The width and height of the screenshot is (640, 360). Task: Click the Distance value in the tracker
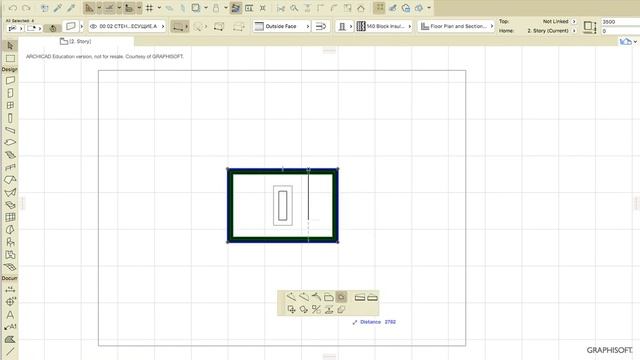(390, 322)
